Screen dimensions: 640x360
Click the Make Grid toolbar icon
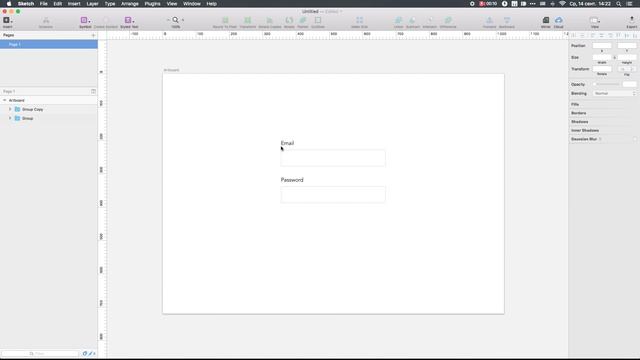pos(359,20)
